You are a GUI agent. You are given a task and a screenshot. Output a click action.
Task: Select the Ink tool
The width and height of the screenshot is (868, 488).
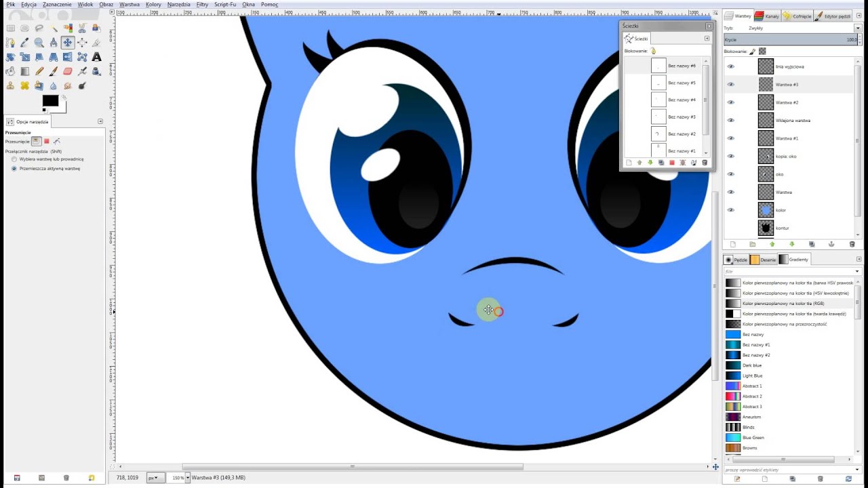(x=96, y=71)
